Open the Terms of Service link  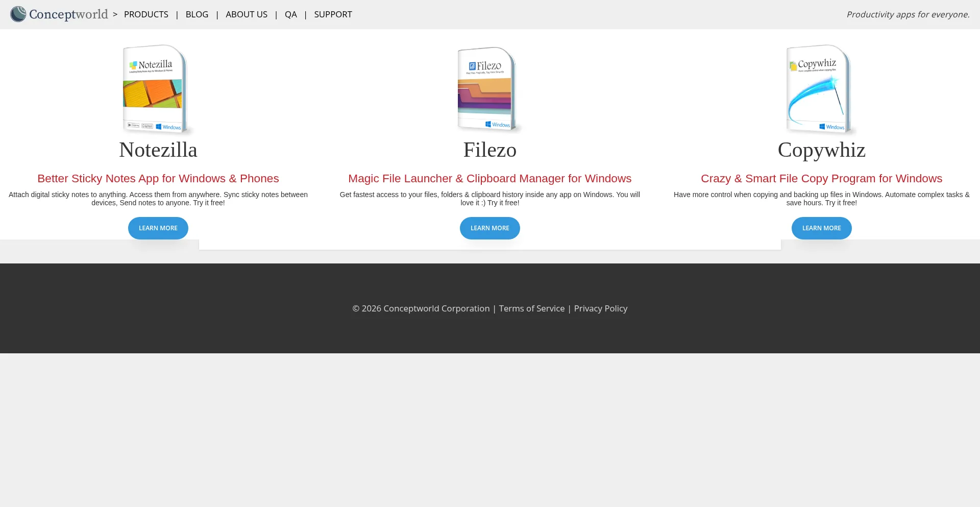pos(532,308)
